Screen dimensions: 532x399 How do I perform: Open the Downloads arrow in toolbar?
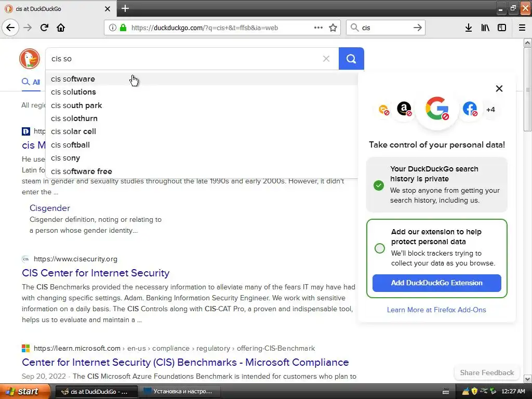click(x=468, y=28)
